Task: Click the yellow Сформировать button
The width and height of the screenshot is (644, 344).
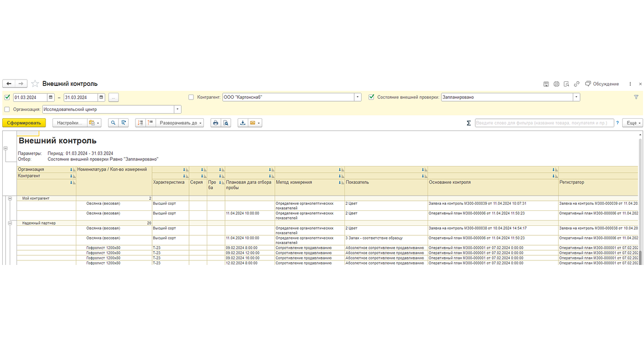Action: tap(24, 123)
